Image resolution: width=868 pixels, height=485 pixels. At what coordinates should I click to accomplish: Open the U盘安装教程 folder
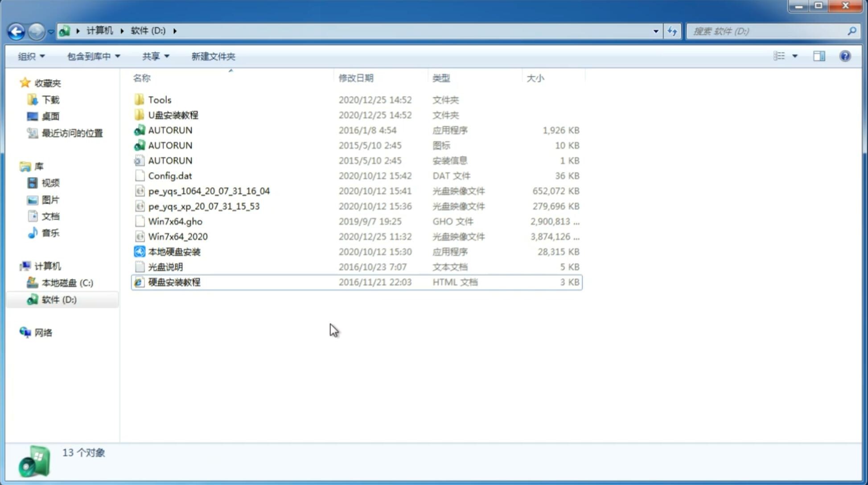(173, 115)
